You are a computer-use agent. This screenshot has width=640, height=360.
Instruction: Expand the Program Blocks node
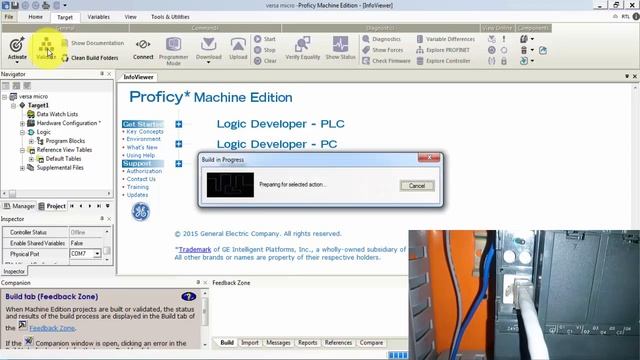pyautogui.click(x=31, y=141)
